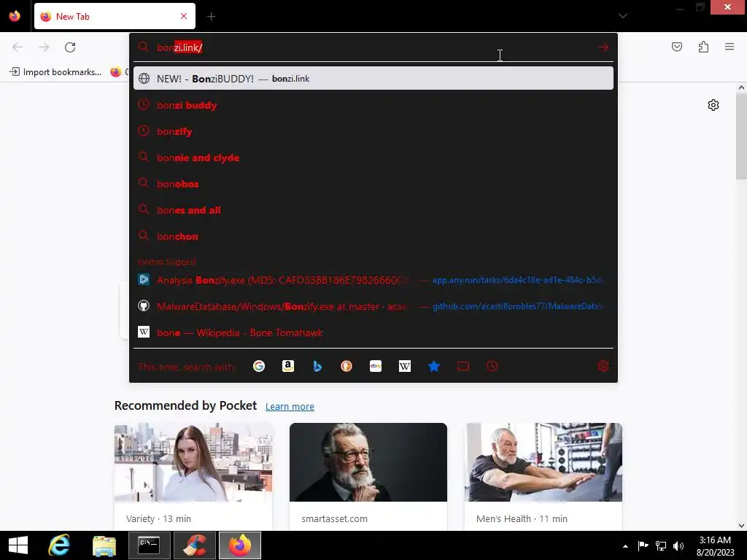
Task: Click Import bookmarks in bookmarks toolbar
Action: coord(55,72)
